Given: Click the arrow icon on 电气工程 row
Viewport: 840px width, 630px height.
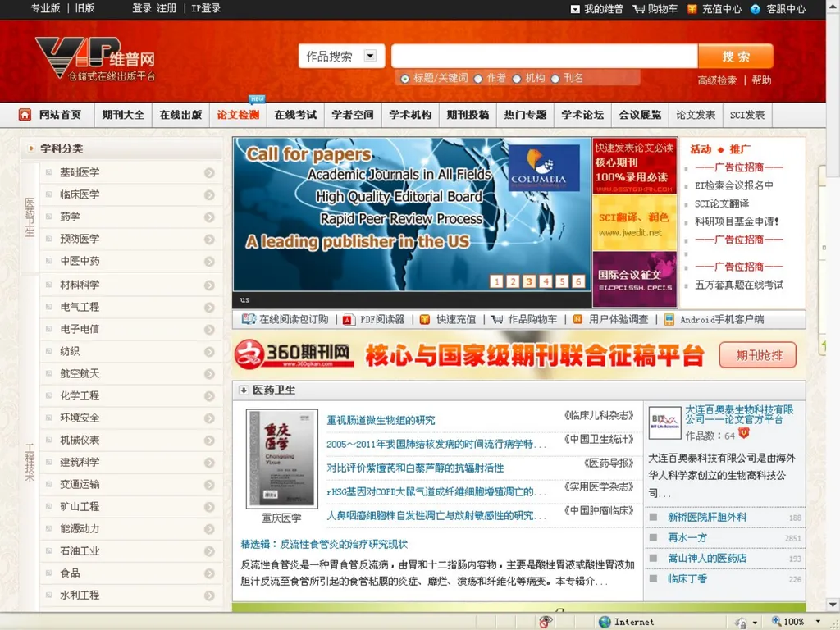Looking at the screenshot, I should click(x=209, y=307).
